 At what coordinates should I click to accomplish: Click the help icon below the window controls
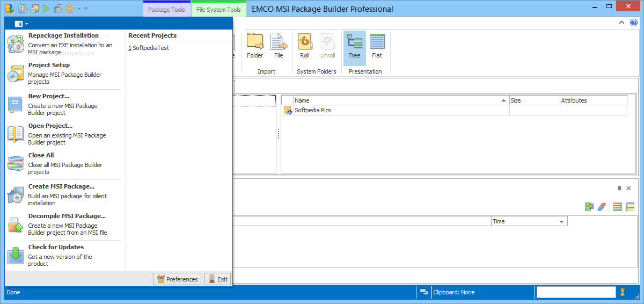(x=635, y=23)
